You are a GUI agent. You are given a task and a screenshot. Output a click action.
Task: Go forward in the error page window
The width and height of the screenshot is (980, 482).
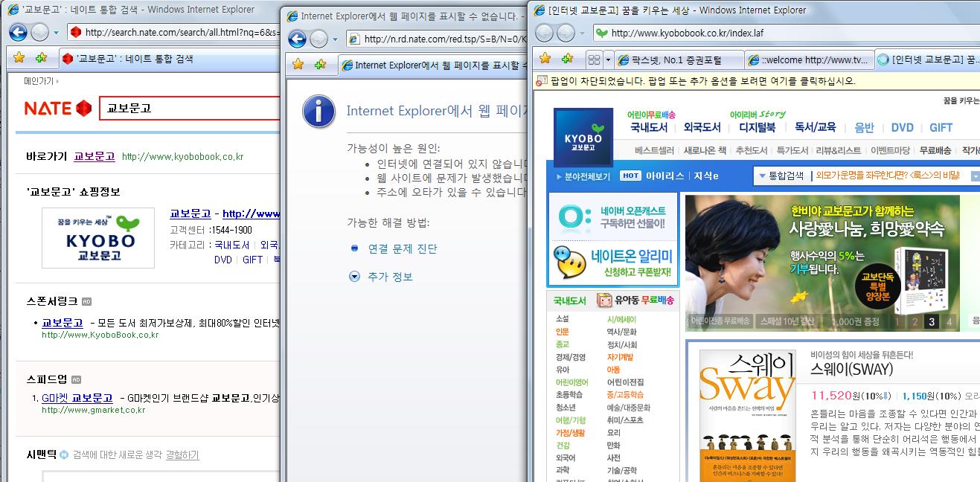tap(318, 39)
